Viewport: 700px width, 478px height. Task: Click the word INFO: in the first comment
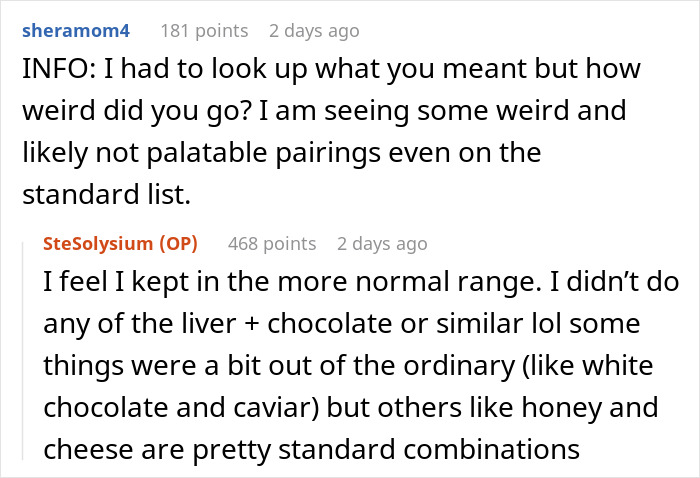(59, 69)
